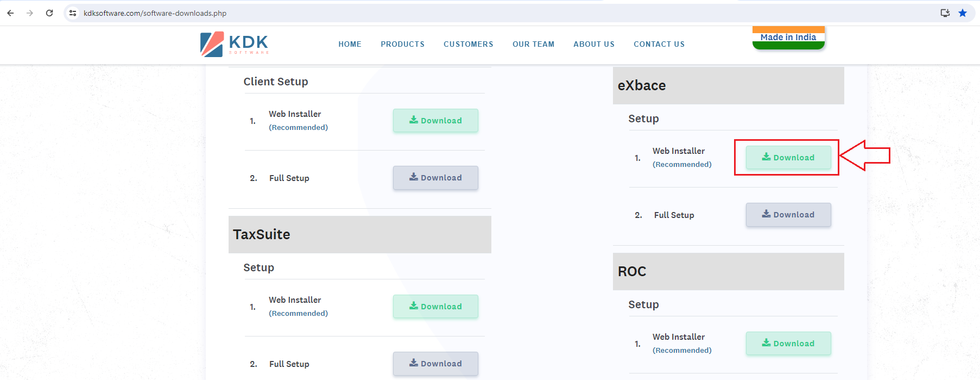
Task: Download eXbace Web Installer
Action: pyautogui.click(x=788, y=158)
